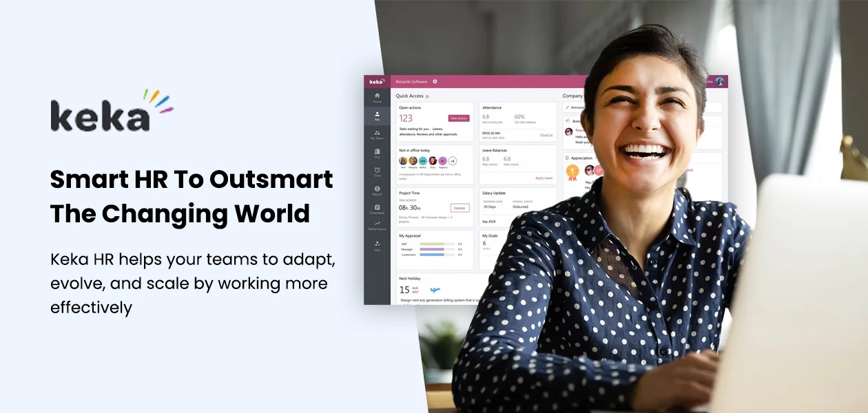Click the keka logo in the dashboard header

[x=377, y=81]
